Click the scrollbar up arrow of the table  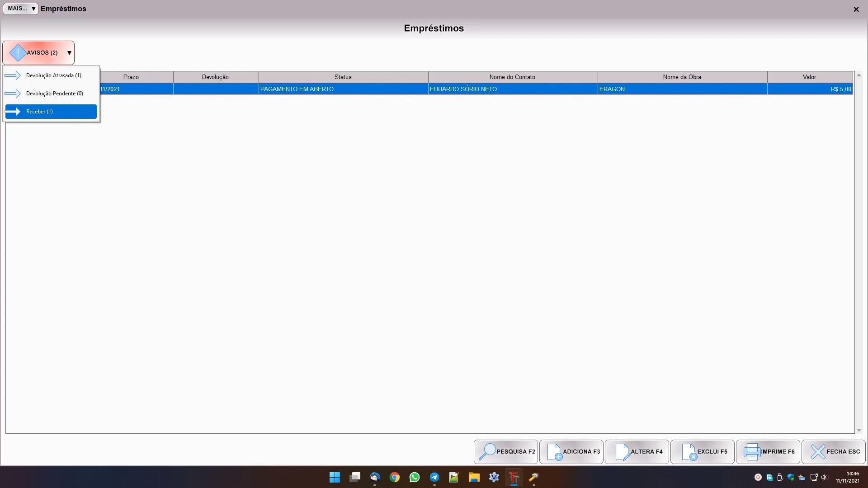pos(859,75)
